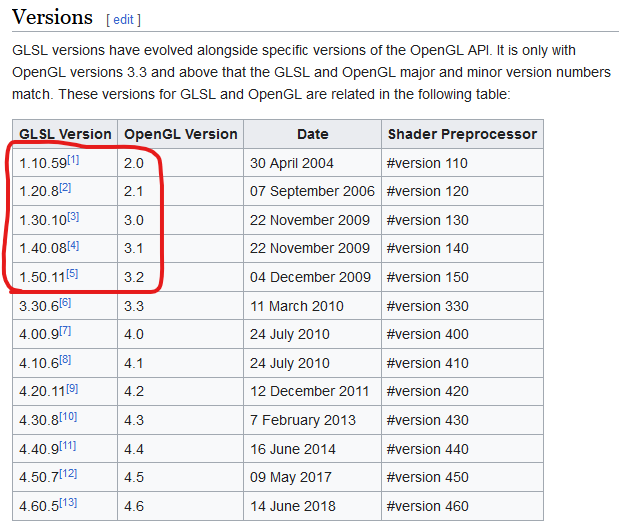624x531 pixels.
Task: Click the '#version 140' cell
Action: click(462, 248)
